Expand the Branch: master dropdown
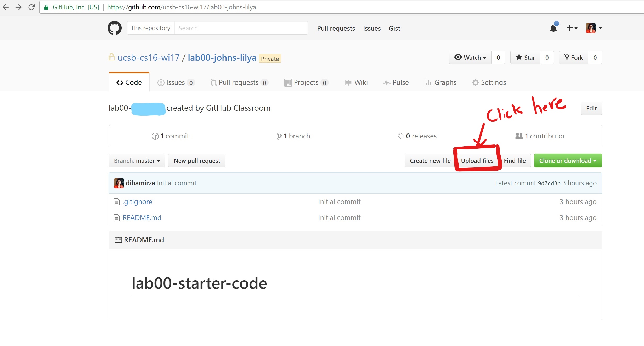 point(137,160)
